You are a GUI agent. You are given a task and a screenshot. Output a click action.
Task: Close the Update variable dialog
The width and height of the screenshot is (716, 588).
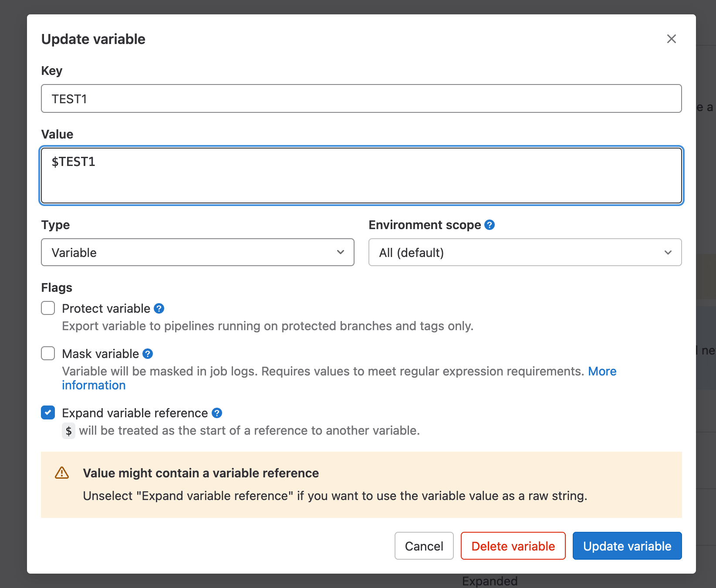tap(671, 39)
